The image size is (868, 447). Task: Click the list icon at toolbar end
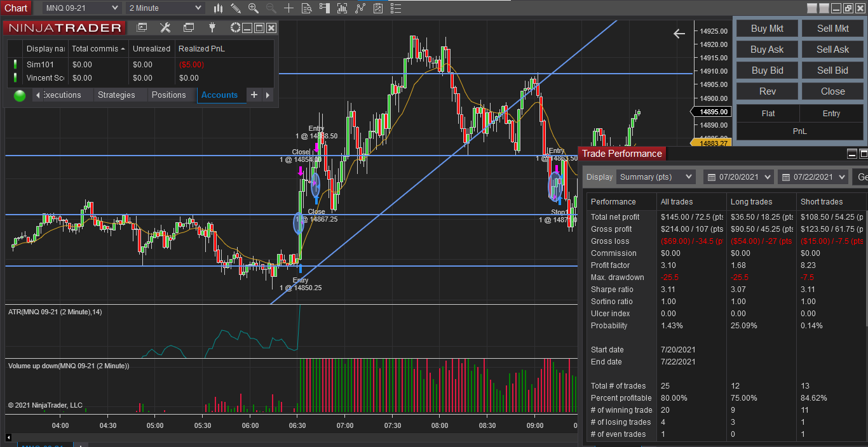coord(396,8)
